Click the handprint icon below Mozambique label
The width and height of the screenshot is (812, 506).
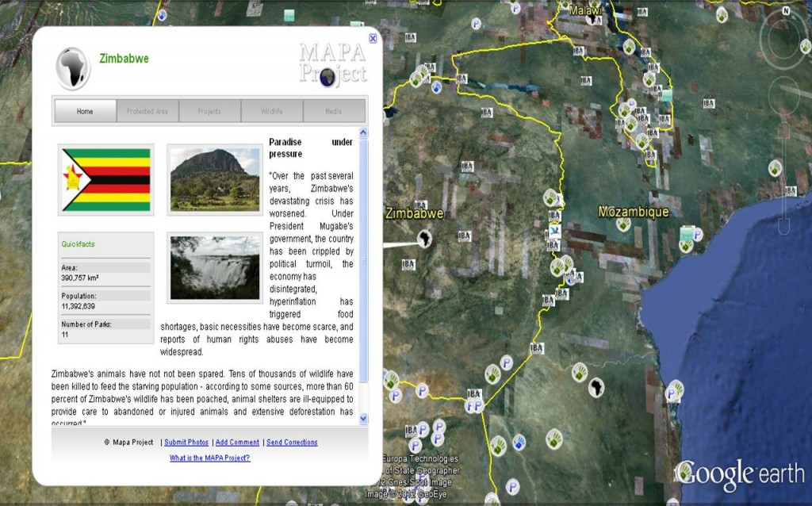pos(623,224)
